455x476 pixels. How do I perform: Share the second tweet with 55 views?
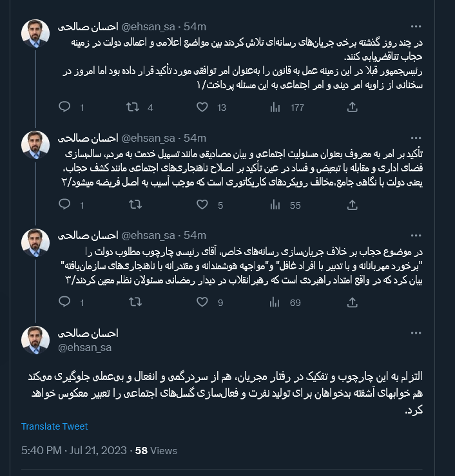(x=352, y=205)
